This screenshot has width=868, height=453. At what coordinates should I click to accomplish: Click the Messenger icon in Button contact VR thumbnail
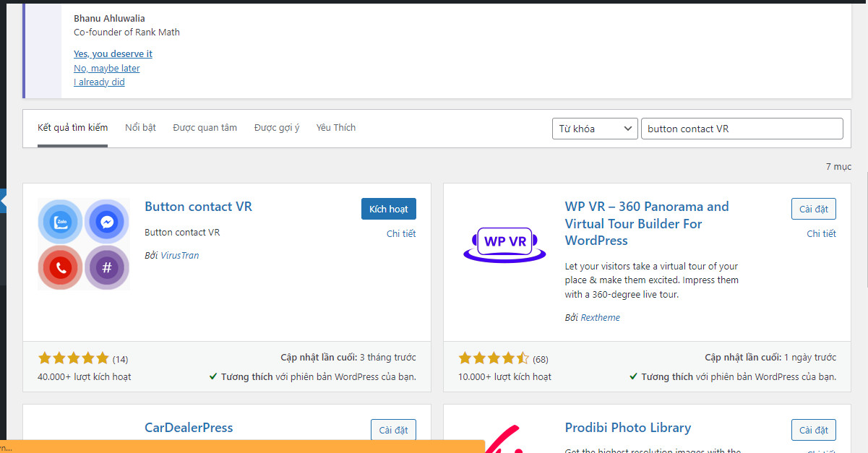pyautogui.click(x=107, y=221)
